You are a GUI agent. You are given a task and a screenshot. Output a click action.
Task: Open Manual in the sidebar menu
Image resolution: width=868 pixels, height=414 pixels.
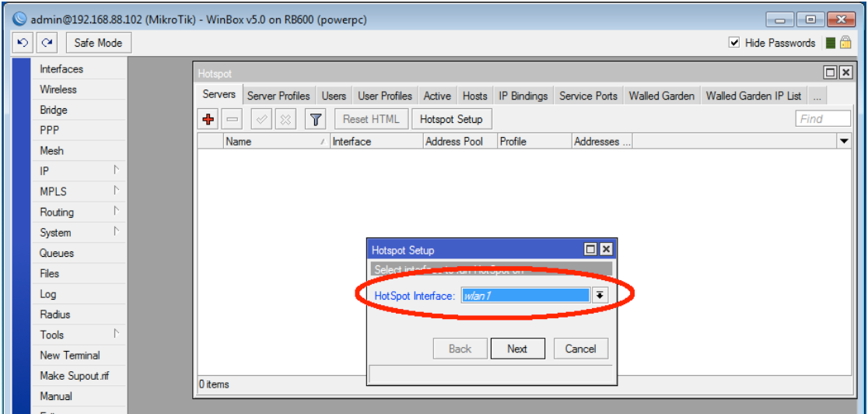79,396
